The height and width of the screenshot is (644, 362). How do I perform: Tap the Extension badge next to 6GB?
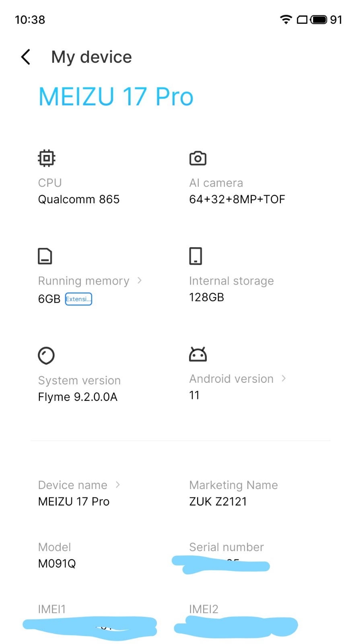coord(78,299)
